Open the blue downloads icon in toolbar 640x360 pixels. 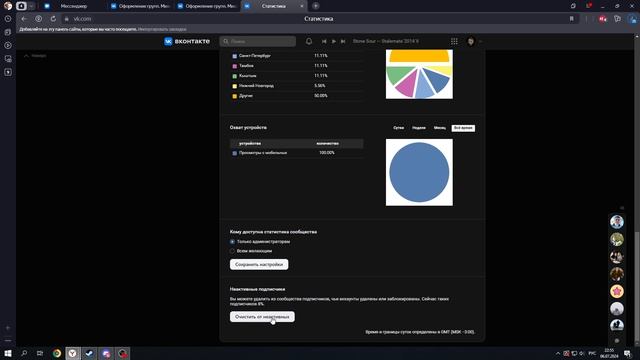632,19
